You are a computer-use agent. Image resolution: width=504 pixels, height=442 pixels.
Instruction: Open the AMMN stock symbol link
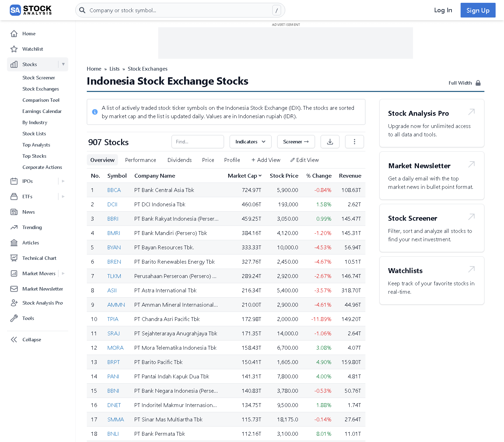[x=116, y=305]
